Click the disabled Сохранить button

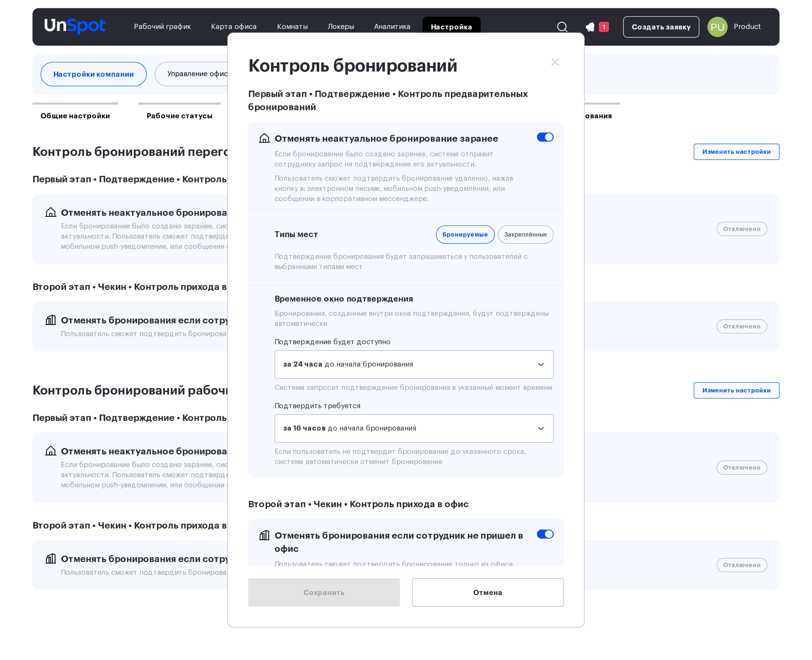tap(324, 592)
